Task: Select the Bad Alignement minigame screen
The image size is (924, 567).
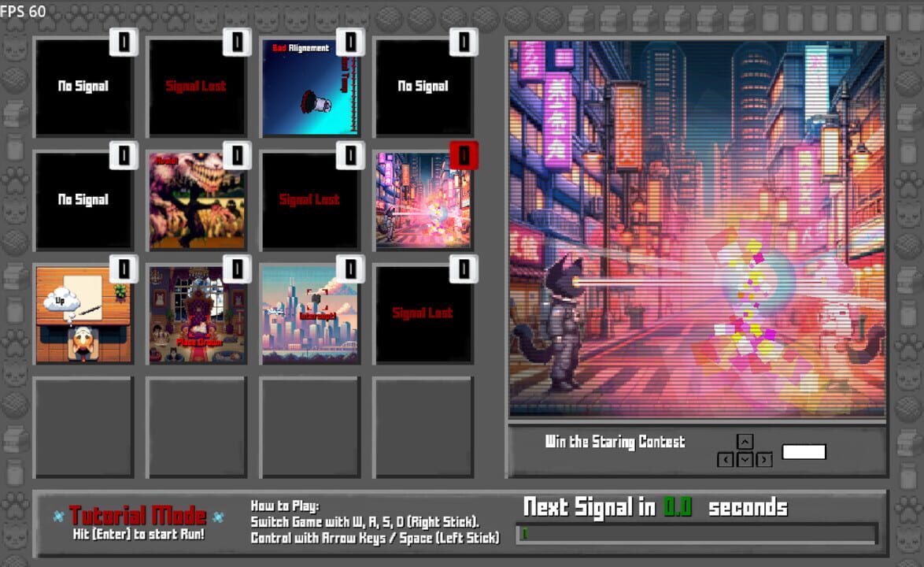Action: (310, 87)
